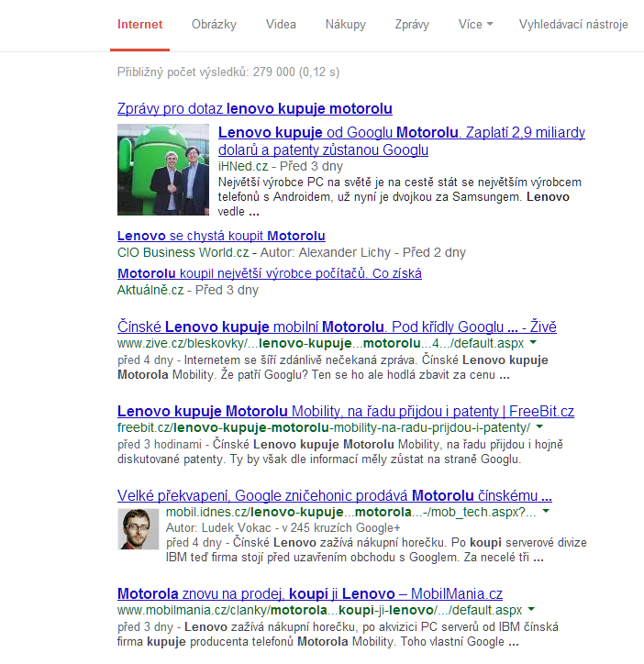Image resolution: width=644 pixels, height=664 pixels.
Task: Expand the arrow next to the freebit.cz URL
Action: [x=539, y=426]
